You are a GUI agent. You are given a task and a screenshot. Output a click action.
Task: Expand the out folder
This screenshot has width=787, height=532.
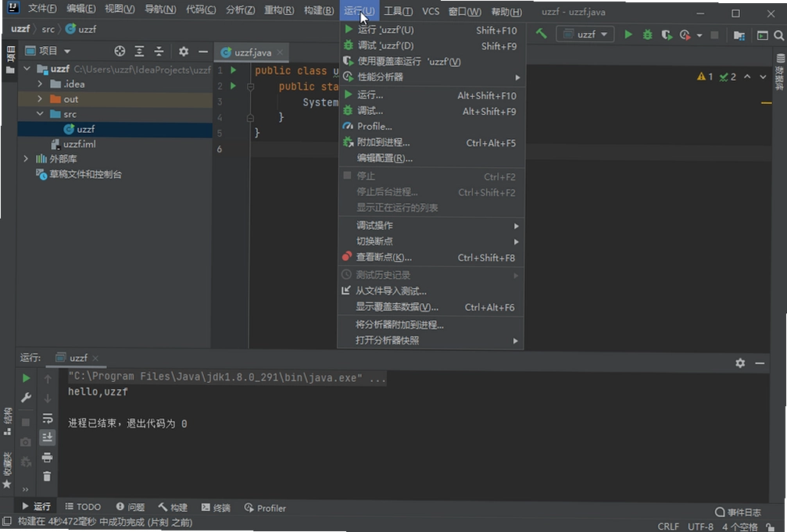40,99
